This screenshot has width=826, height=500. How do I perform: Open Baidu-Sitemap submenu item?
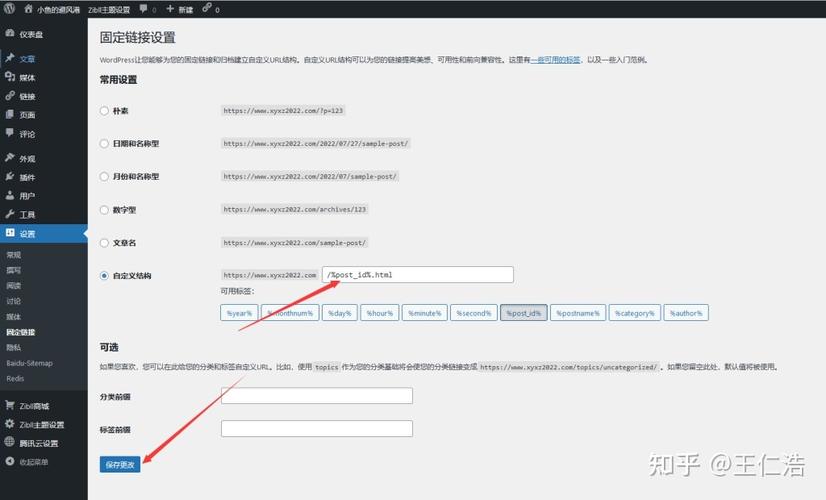(x=30, y=363)
